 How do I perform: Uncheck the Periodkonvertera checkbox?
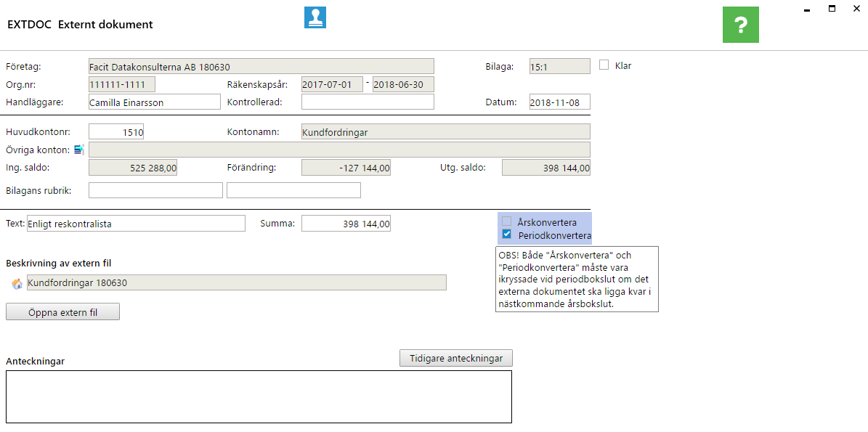pyautogui.click(x=506, y=235)
